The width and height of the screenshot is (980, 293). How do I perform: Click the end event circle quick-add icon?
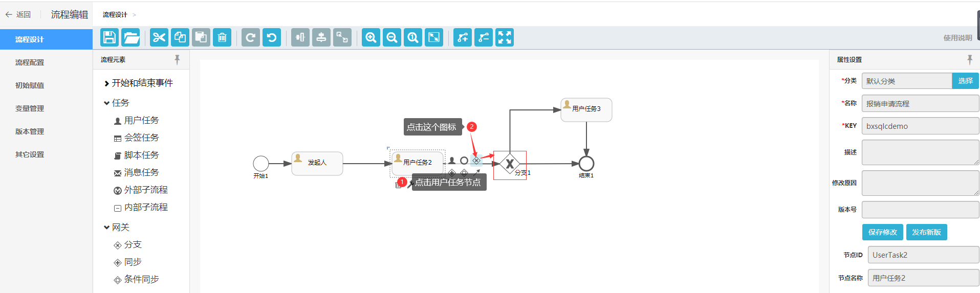tap(464, 161)
